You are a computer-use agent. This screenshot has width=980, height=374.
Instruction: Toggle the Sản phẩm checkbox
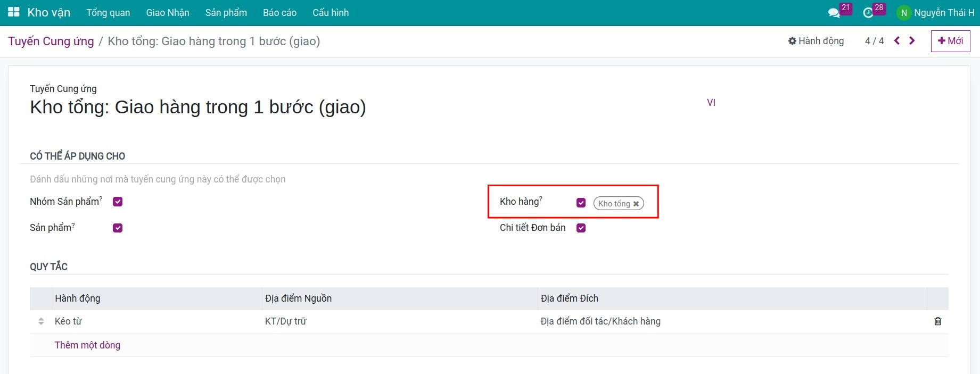coord(118,228)
